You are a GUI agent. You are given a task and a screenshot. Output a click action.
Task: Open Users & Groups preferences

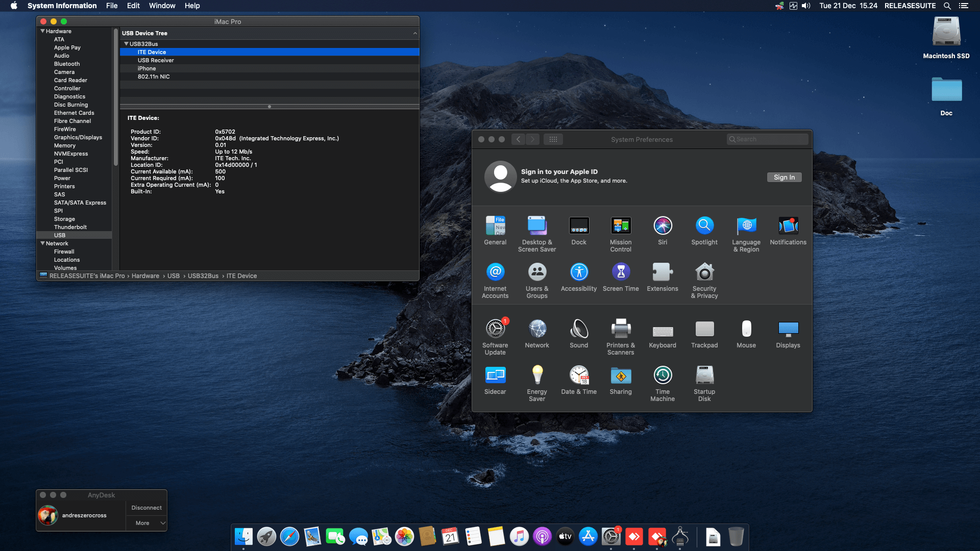(x=537, y=281)
